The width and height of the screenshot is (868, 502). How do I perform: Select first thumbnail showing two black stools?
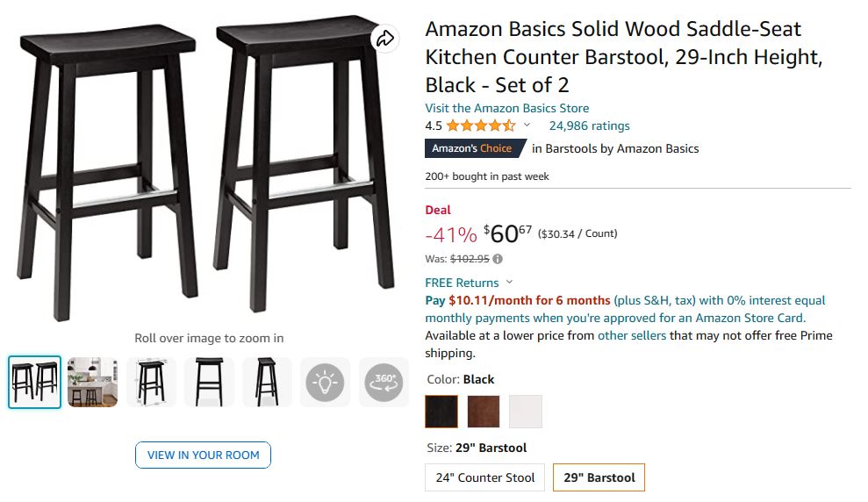point(35,383)
